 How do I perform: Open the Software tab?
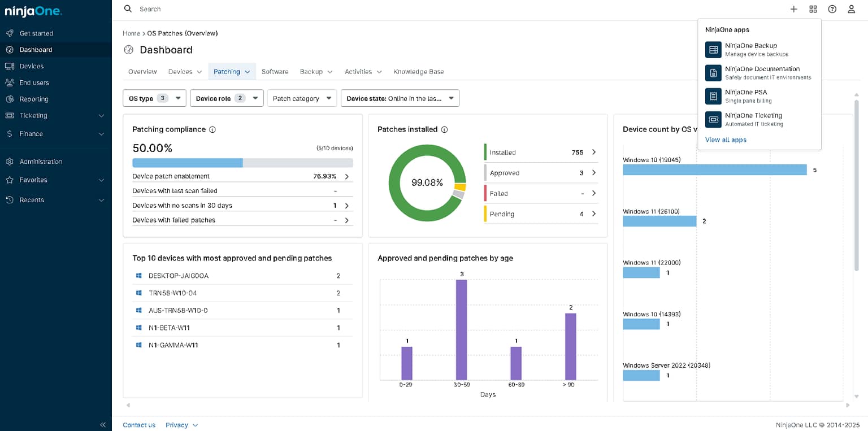(275, 72)
